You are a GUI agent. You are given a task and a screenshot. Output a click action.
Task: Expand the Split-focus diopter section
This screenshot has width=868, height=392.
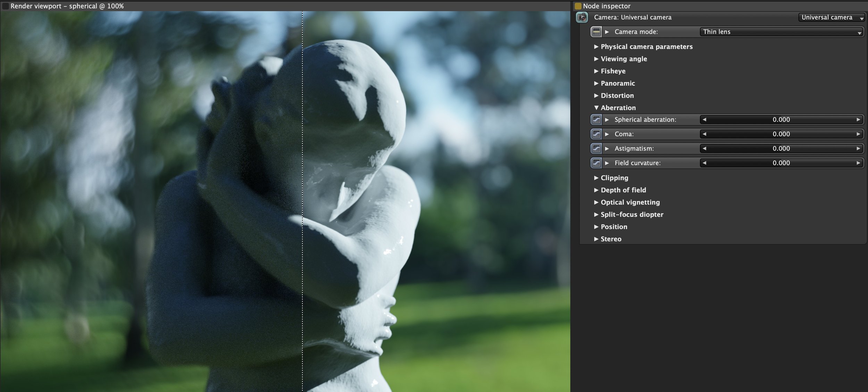596,214
